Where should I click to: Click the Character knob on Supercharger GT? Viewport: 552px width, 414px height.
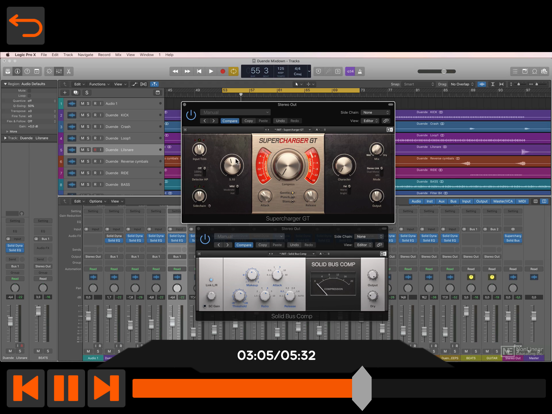tap(344, 165)
